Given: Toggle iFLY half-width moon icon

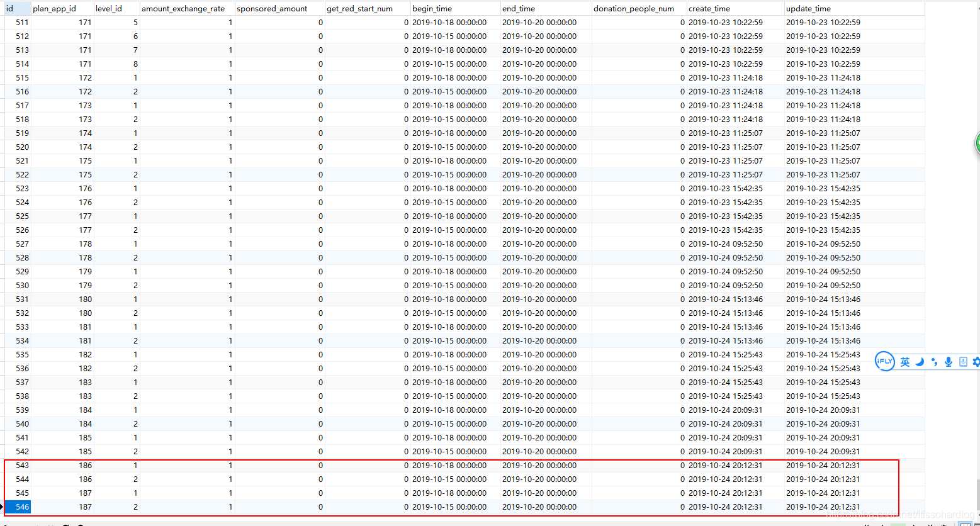Looking at the screenshot, I should coord(920,362).
